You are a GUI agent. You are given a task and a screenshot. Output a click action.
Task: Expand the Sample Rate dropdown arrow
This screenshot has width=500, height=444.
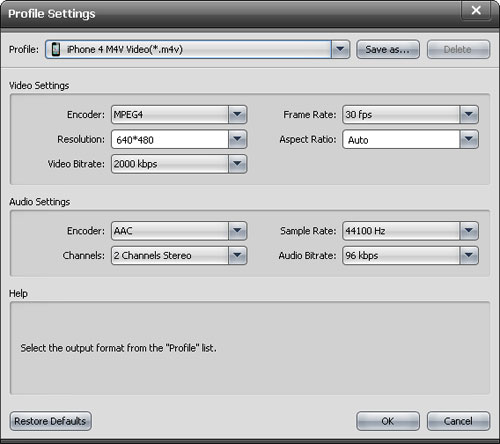(469, 231)
